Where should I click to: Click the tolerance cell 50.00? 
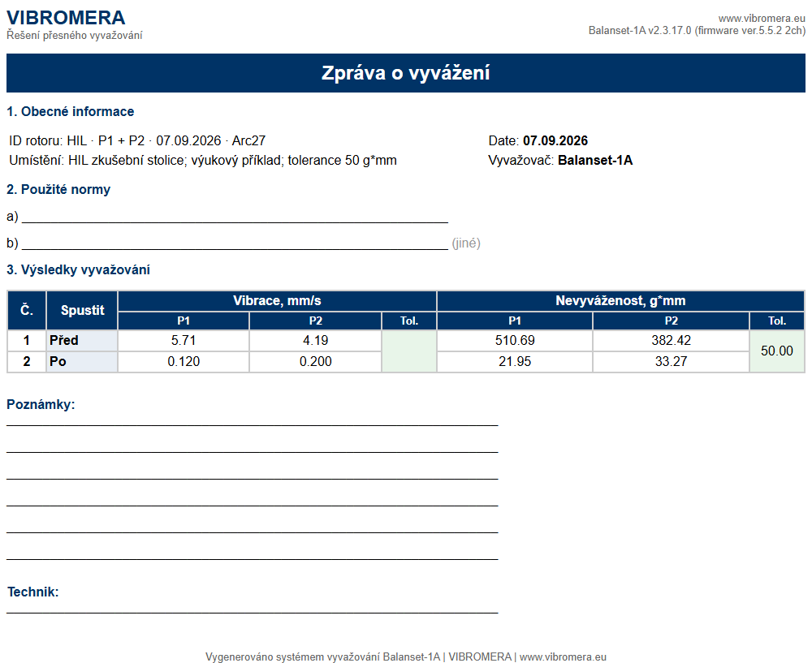777,351
